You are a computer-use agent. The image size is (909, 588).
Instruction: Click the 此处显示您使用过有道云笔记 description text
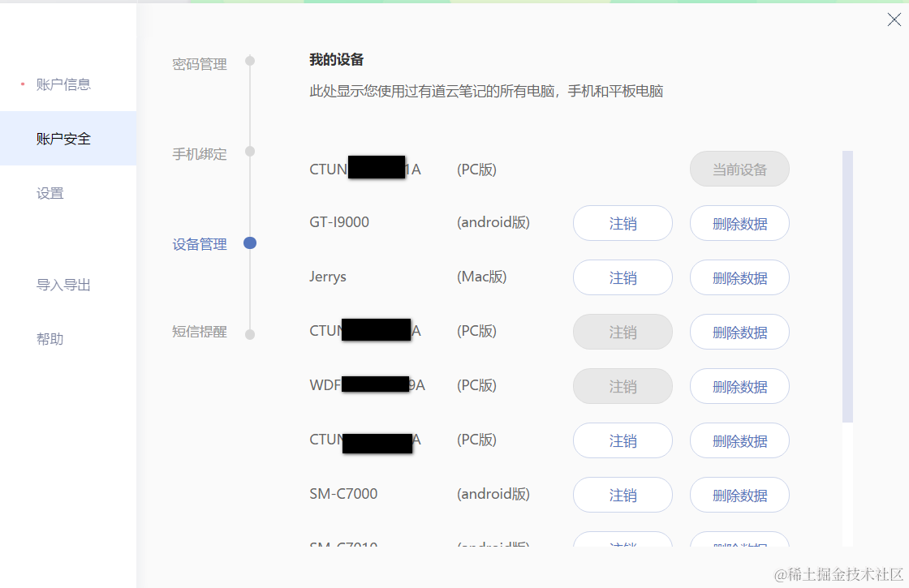pos(486,92)
